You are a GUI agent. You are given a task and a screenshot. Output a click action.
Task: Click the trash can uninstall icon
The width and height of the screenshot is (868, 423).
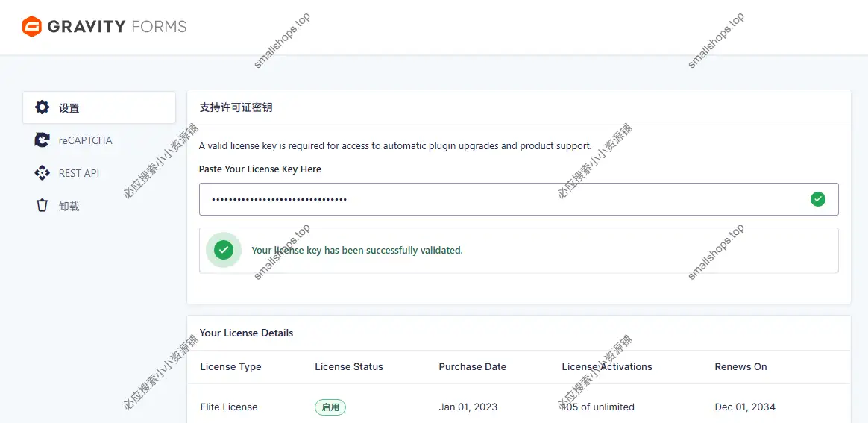[43, 206]
